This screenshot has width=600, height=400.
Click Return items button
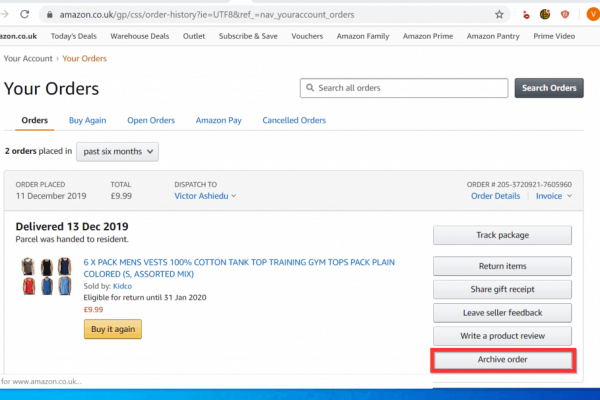pyautogui.click(x=502, y=266)
